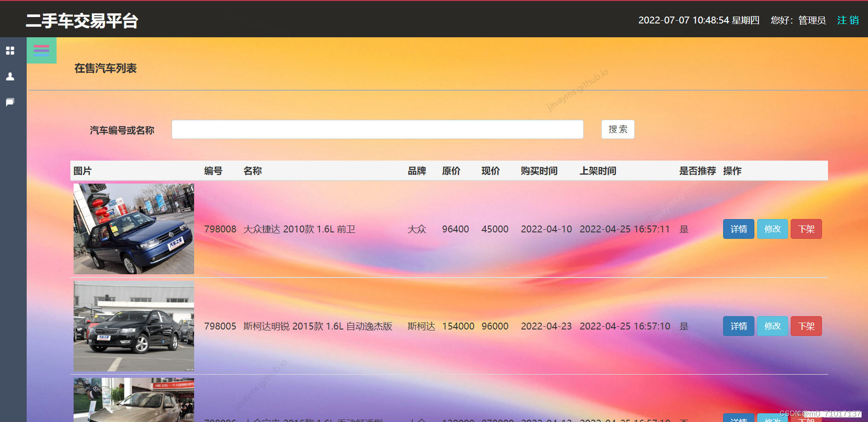Screen dimensions: 868x422
Task: Click the 原价 column header
Action: 451,171
